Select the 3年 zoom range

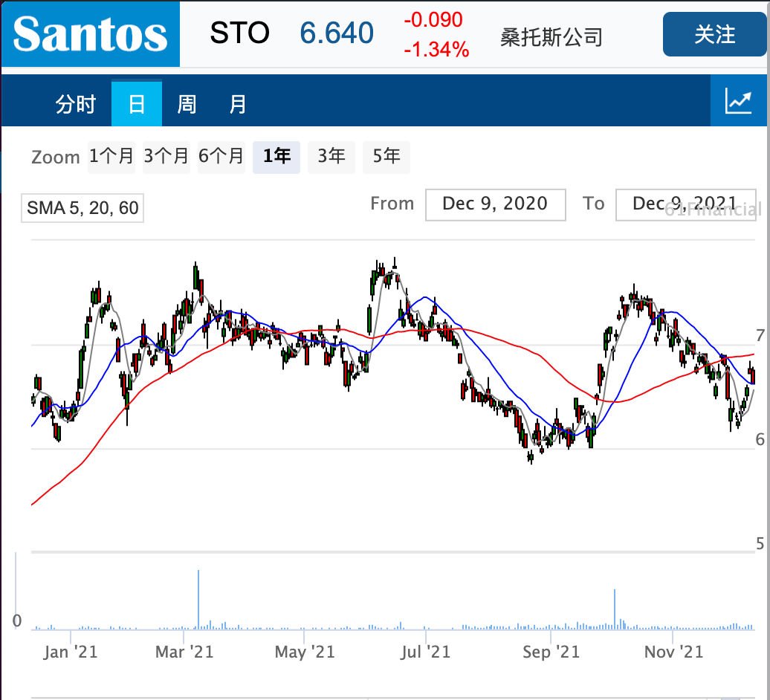[x=331, y=157]
